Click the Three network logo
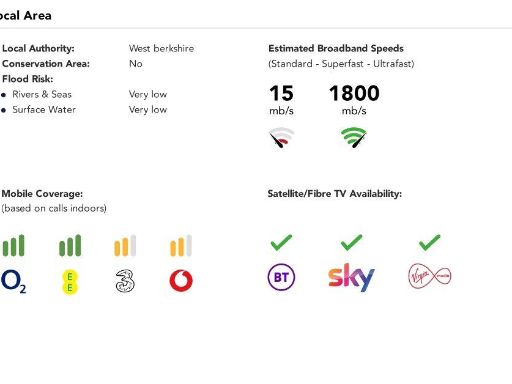 (125, 281)
